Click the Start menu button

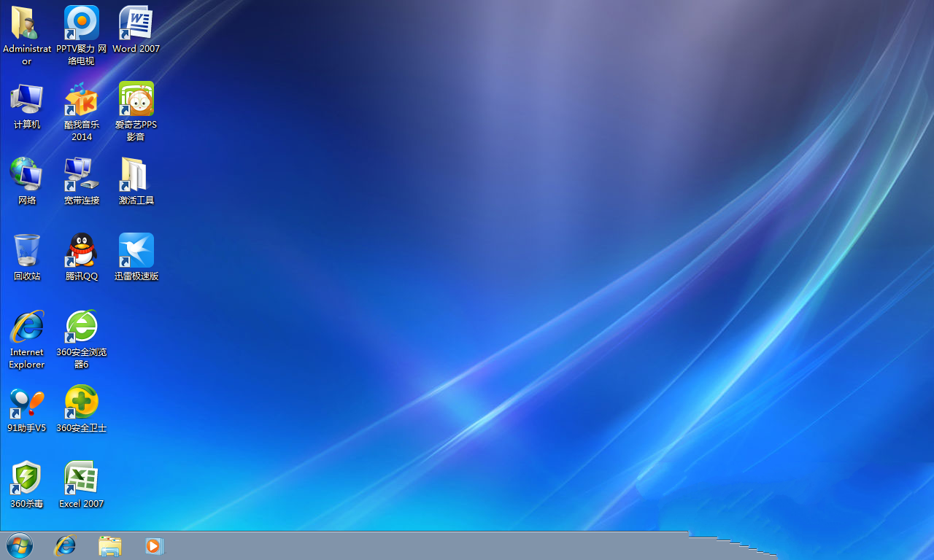(x=19, y=545)
